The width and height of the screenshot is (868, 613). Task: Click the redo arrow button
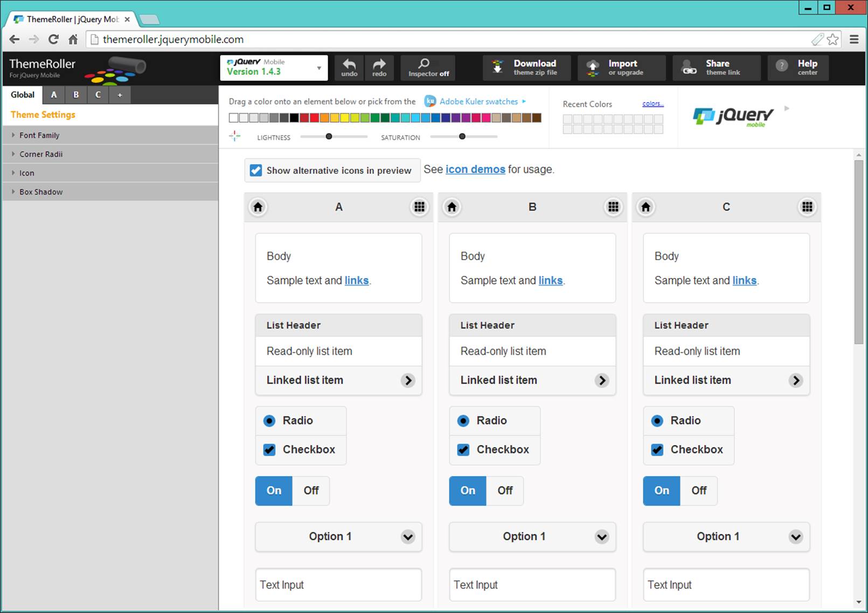click(379, 68)
